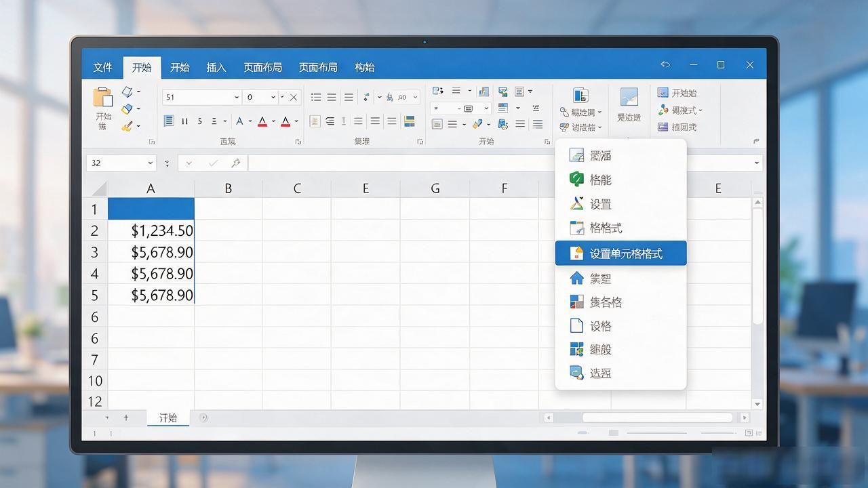Click the horizontal scrollbar thumb
Viewport: 868px width, 488px height.
[x=657, y=418]
